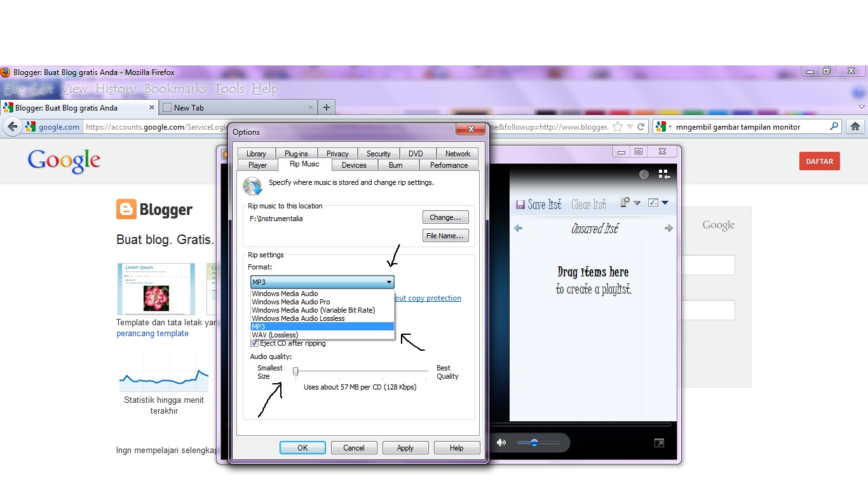Viewport: 868px width, 488px height.
Task: Confirm the Options dialog with OK
Action: 302,448
